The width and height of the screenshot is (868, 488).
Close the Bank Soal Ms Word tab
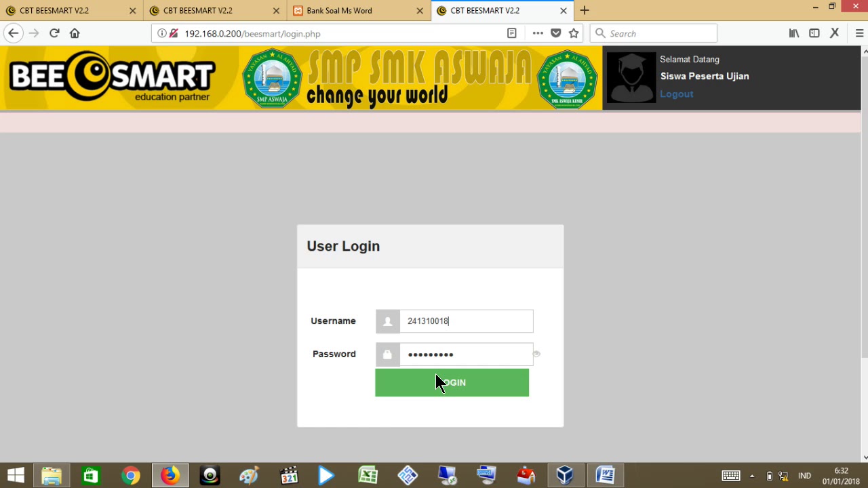coord(420,10)
